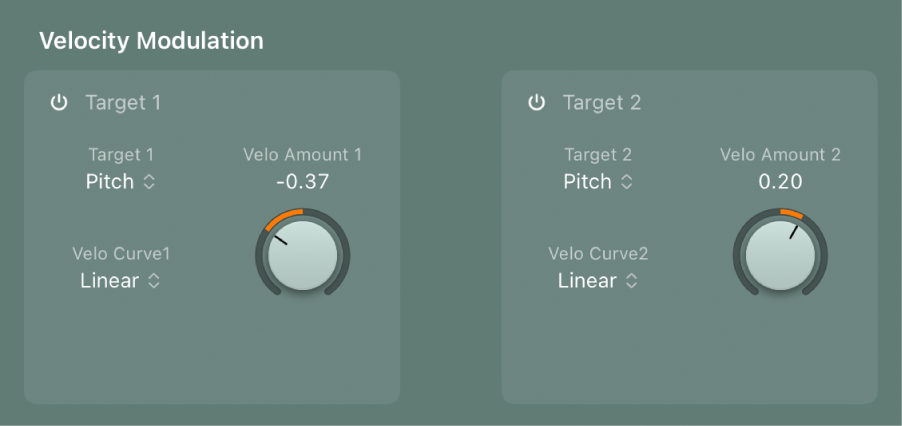Select the 0.20 Velo Amount 2 value
Image resolution: width=902 pixels, height=426 pixels.
781,182
